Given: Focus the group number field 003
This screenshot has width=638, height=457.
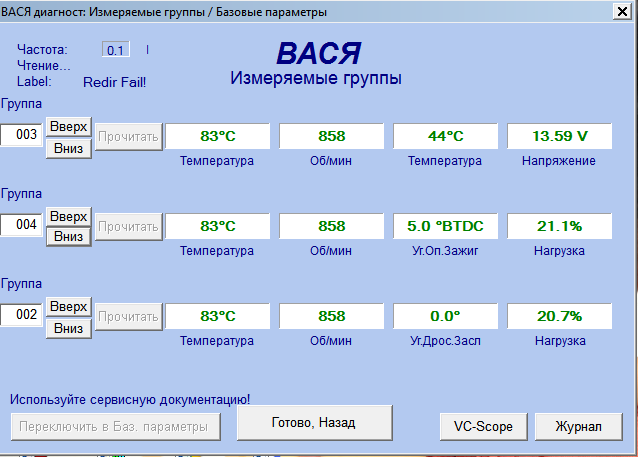Looking at the screenshot, I should point(22,134).
